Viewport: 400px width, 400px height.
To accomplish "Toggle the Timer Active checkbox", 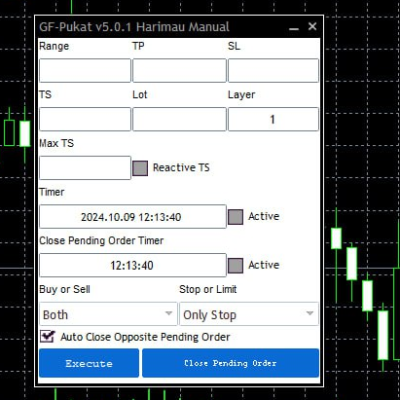I will coord(236,217).
